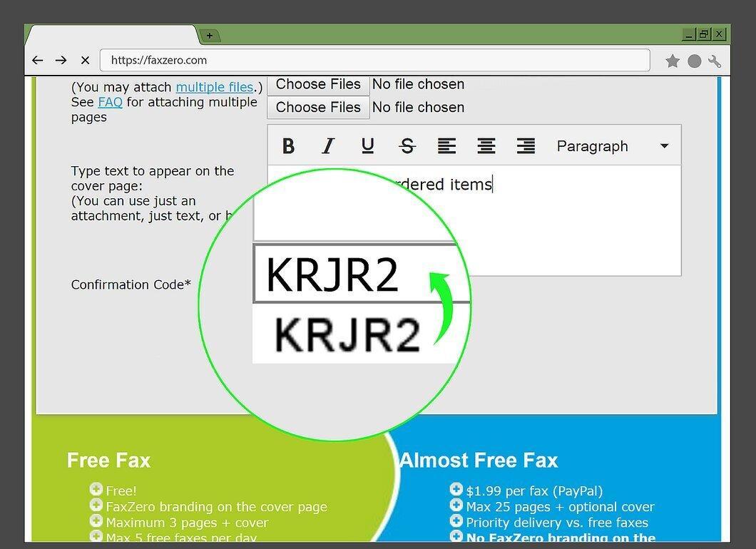Viewport: 756px width, 549px height.
Task: Open the round profile icon in toolbar
Action: coord(694,61)
